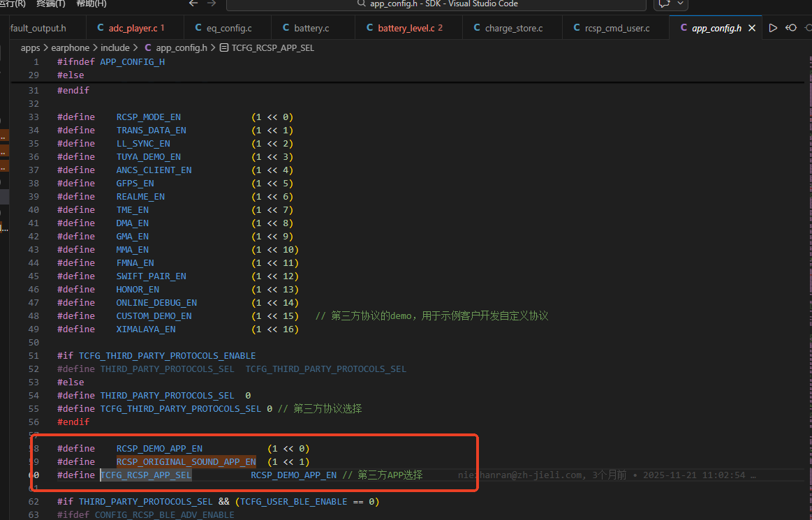Open the Copilot chat icon
The image size is (812, 520).
pos(665,4)
